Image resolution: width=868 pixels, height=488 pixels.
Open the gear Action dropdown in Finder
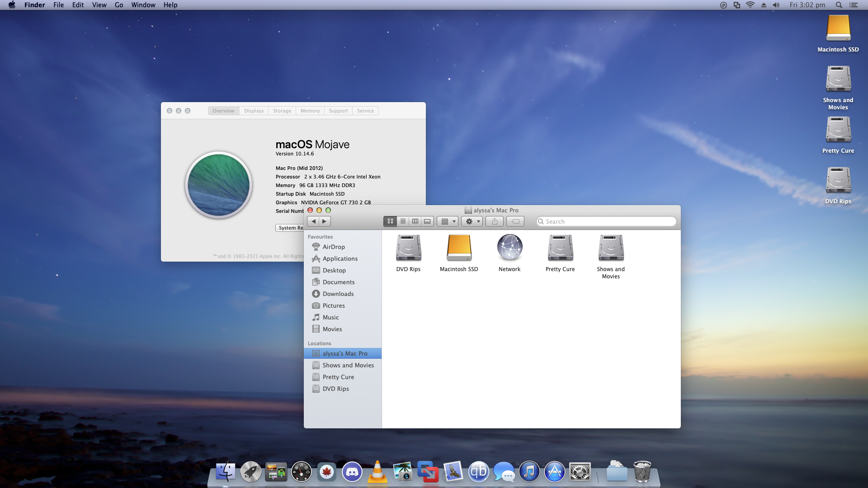point(472,221)
